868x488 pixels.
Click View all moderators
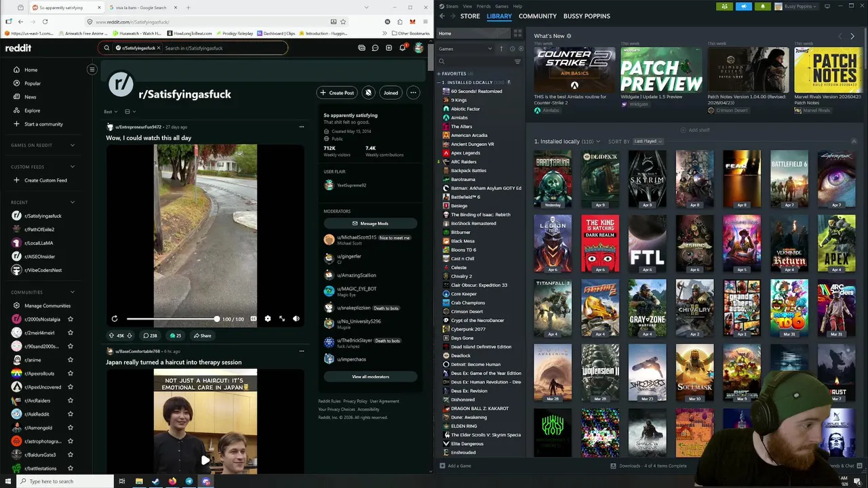click(370, 376)
